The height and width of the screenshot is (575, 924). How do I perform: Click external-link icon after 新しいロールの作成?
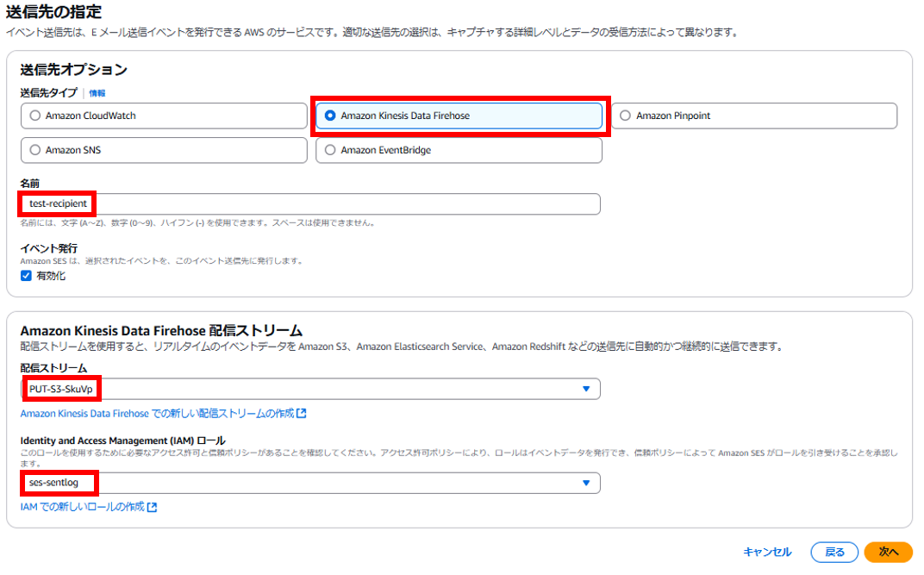pos(153,507)
